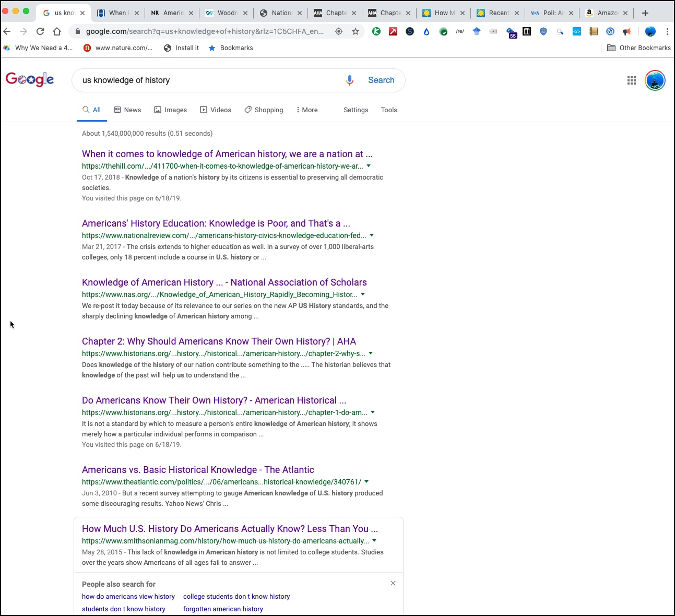Go back with the browser back arrow
Image resolution: width=675 pixels, height=616 pixels.
pos(7,31)
